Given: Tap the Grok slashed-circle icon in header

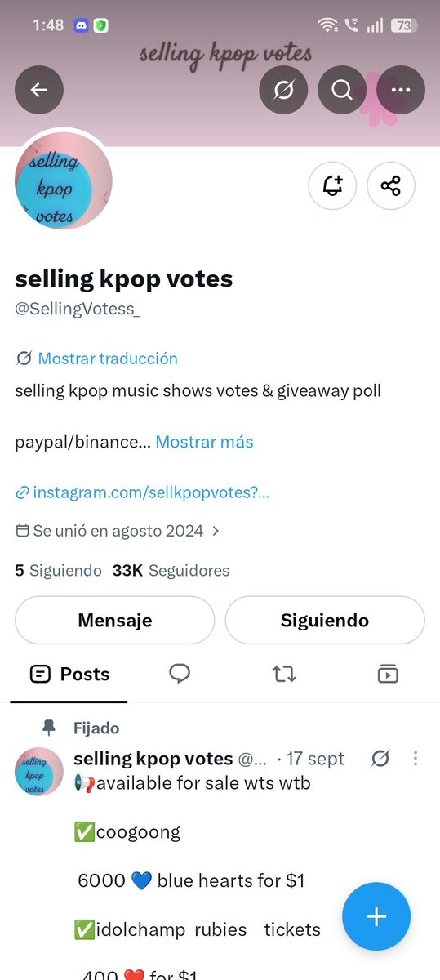Looking at the screenshot, I should point(283,89).
